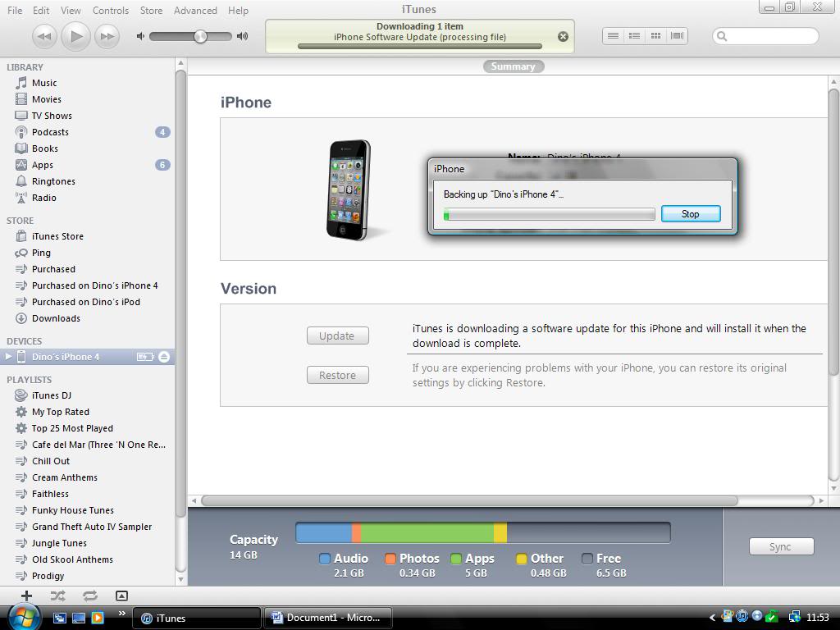The image size is (840, 630).
Task: Switch to list view
Action: pyautogui.click(x=614, y=36)
